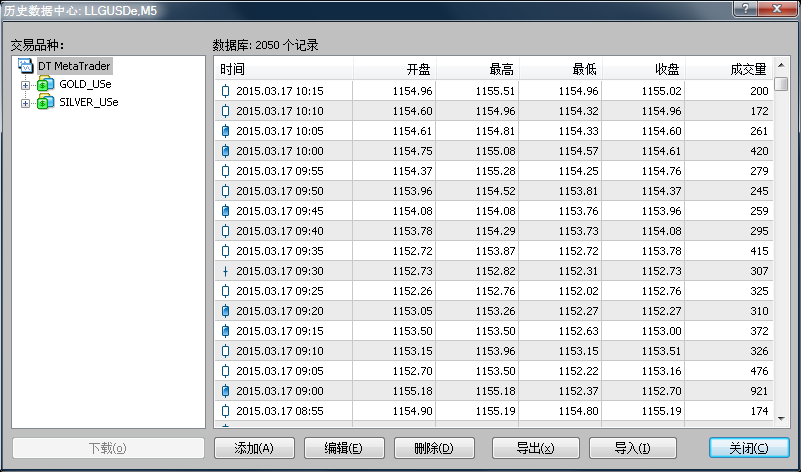Click the 添加(A) button
This screenshot has width=801, height=472.
click(254, 448)
